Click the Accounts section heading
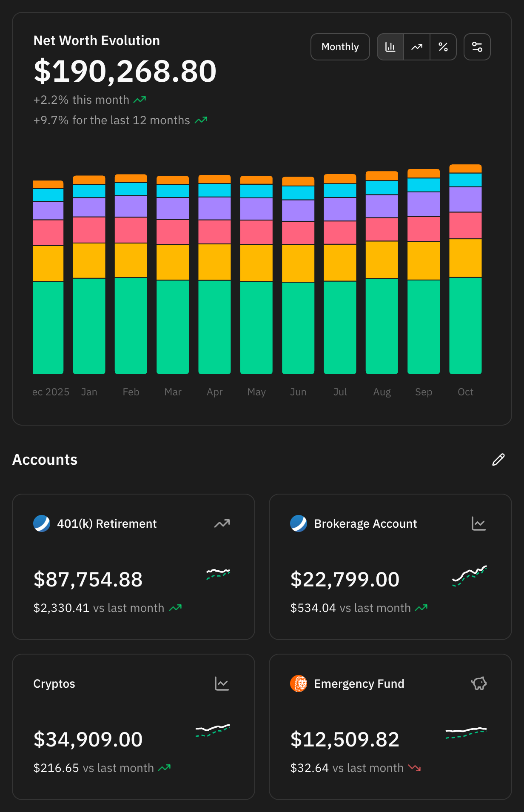524x812 pixels. (x=45, y=460)
